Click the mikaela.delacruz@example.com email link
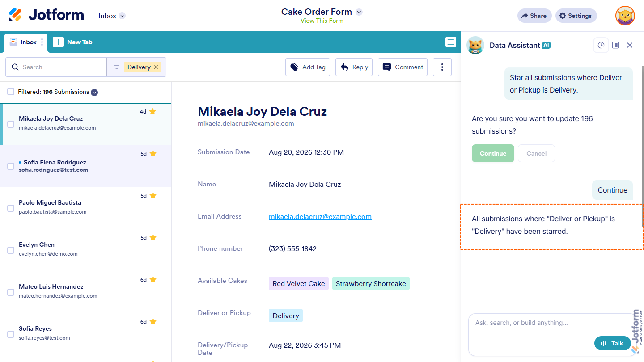Screen dimensions: 644x362 pos(320,216)
